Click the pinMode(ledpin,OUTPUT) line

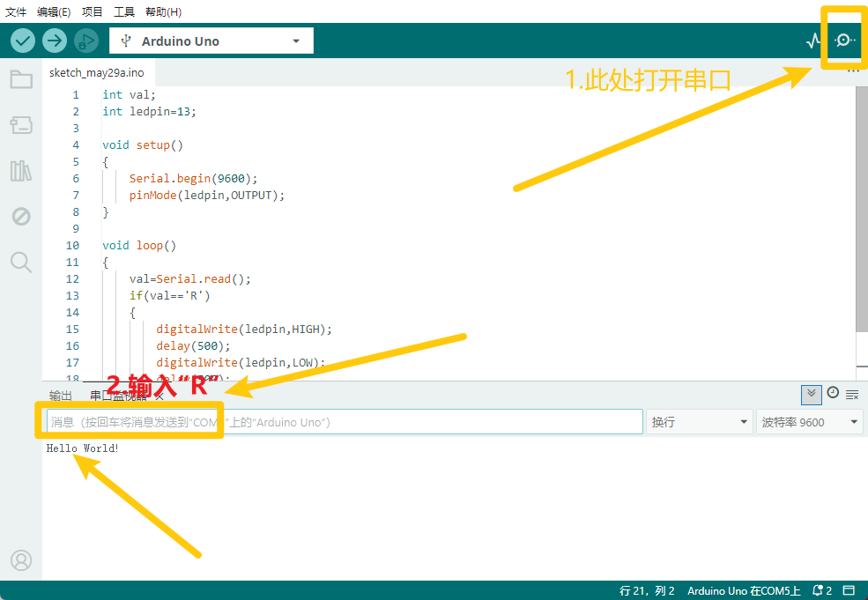pos(206,195)
